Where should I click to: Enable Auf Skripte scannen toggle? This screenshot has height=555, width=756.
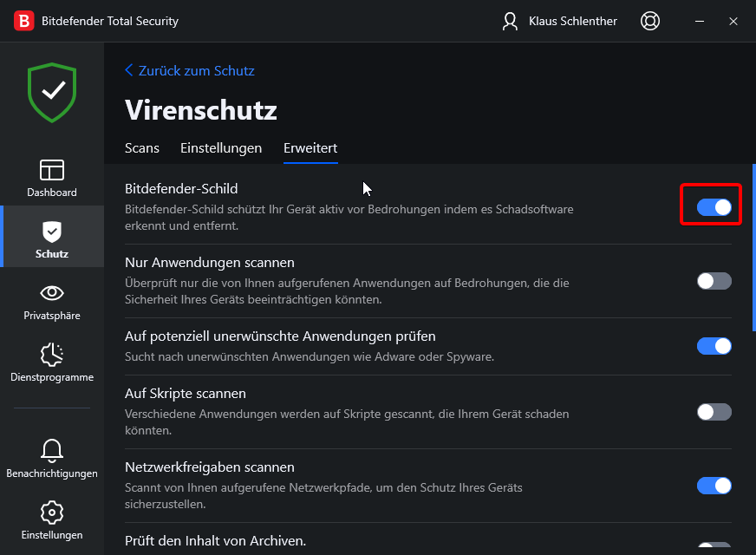pos(714,412)
